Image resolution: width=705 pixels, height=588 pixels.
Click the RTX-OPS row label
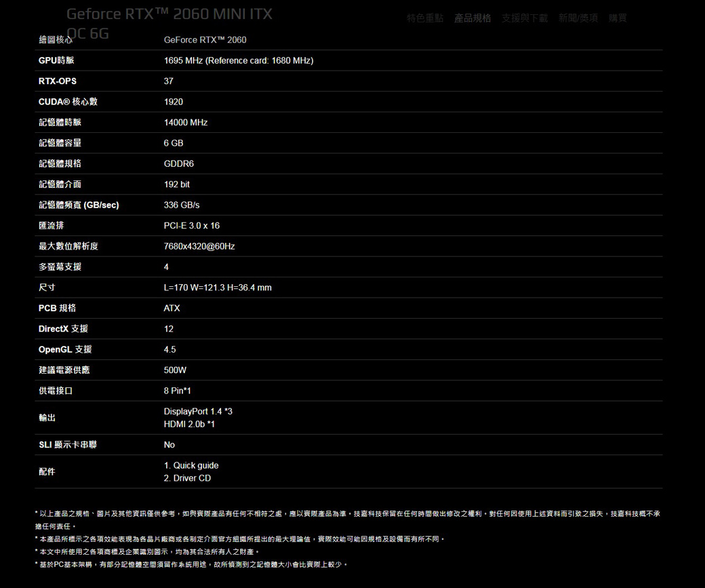coord(58,81)
